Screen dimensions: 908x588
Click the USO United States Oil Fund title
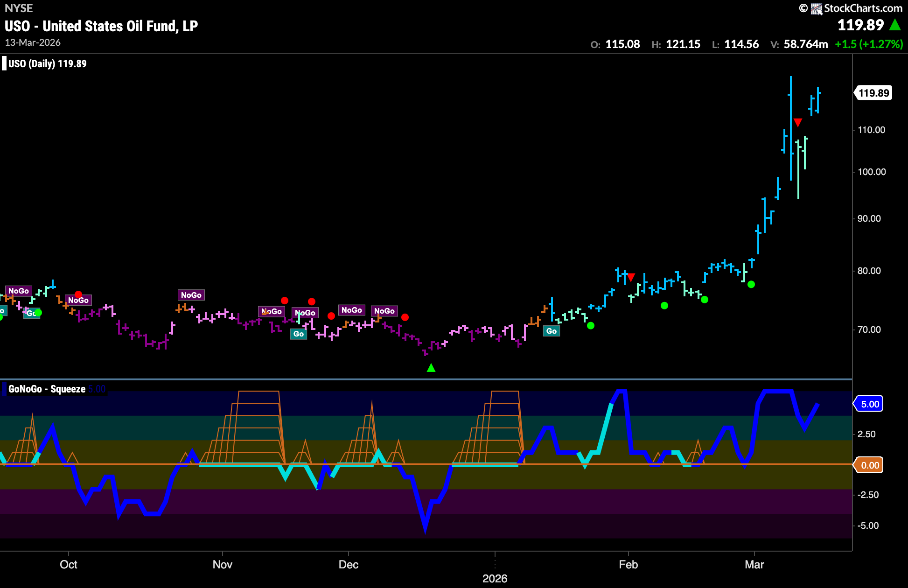(x=101, y=26)
